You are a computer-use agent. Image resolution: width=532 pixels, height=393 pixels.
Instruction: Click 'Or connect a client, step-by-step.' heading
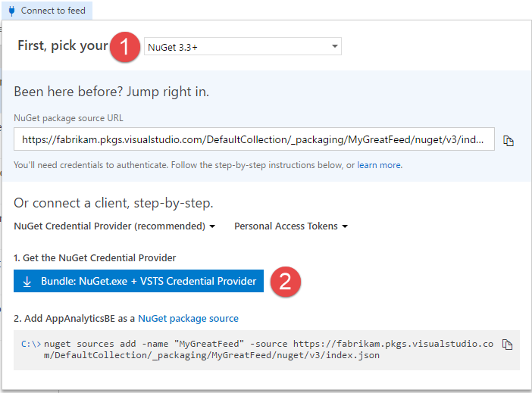pos(113,204)
